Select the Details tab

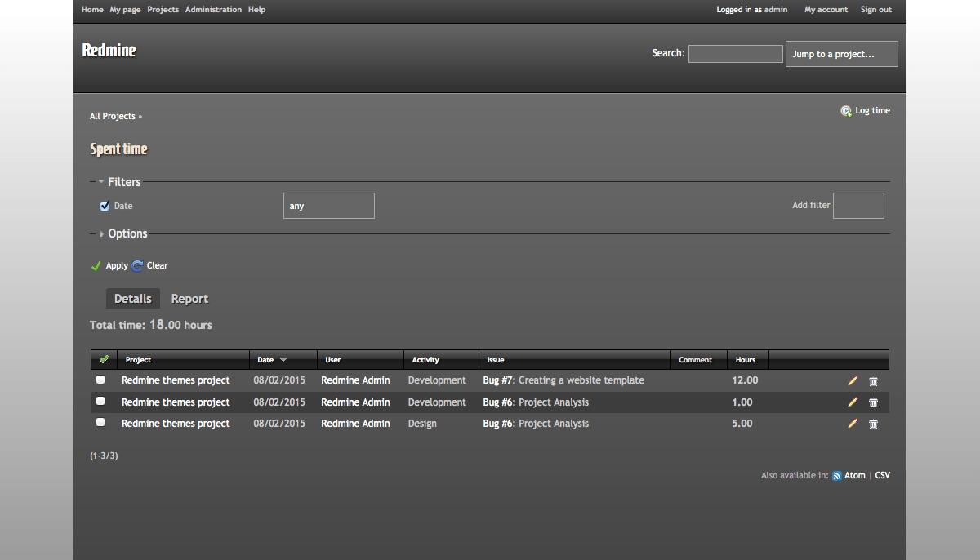[133, 299]
